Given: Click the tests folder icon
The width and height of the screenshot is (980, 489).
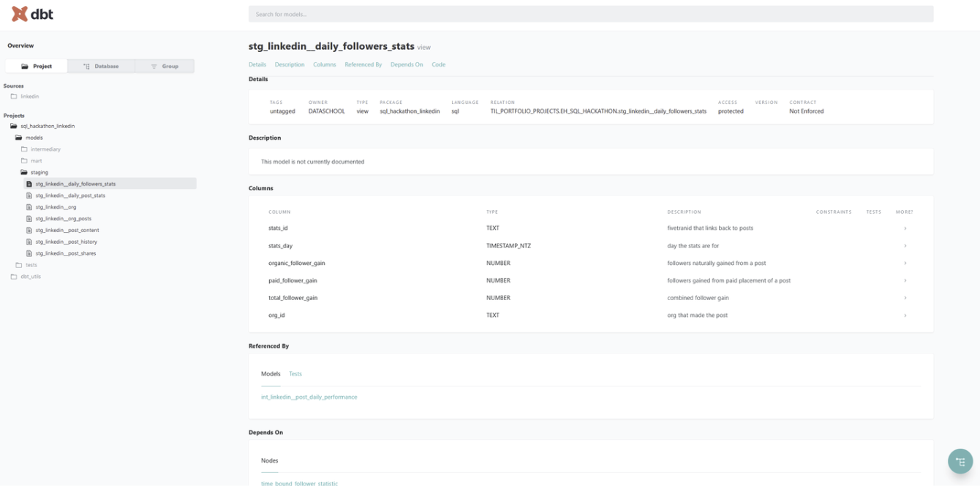Looking at the screenshot, I should 19,265.
